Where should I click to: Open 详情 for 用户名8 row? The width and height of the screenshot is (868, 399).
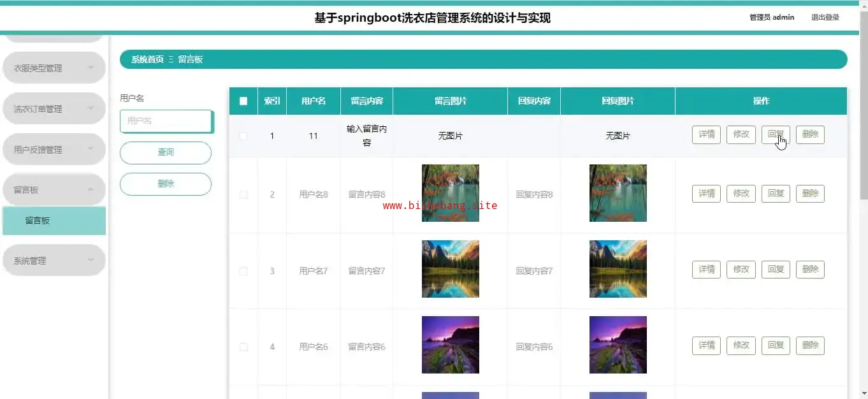(x=706, y=194)
